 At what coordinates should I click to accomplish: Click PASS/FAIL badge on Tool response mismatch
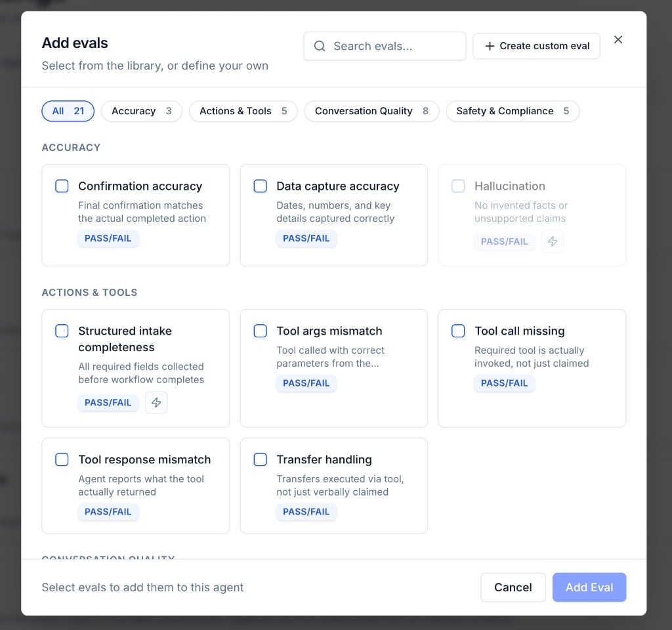108,512
